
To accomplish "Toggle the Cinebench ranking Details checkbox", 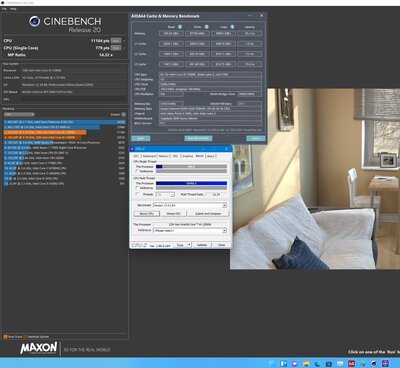I will point(124,114).
